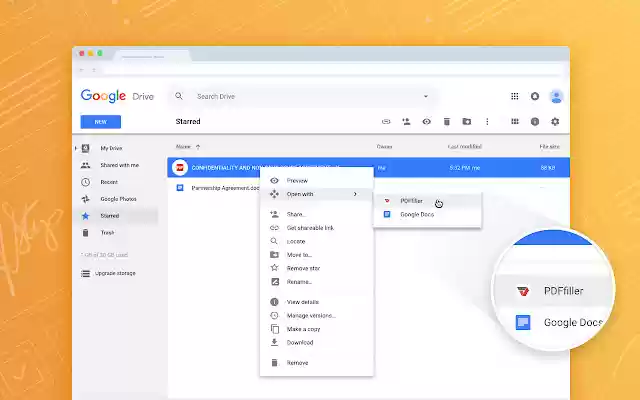Click the NEW button

pos(100,122)
